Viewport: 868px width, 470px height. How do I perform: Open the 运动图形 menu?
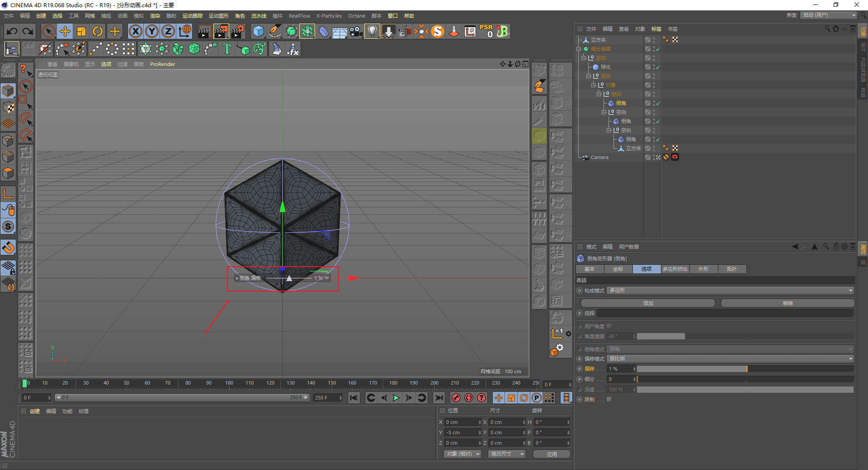[x=219, y=16]
